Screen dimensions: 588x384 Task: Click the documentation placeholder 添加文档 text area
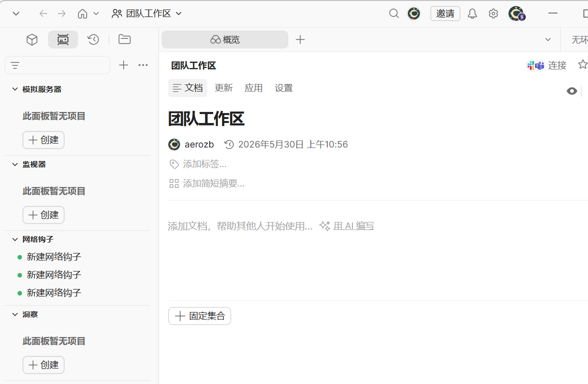[x=240, y=226]
